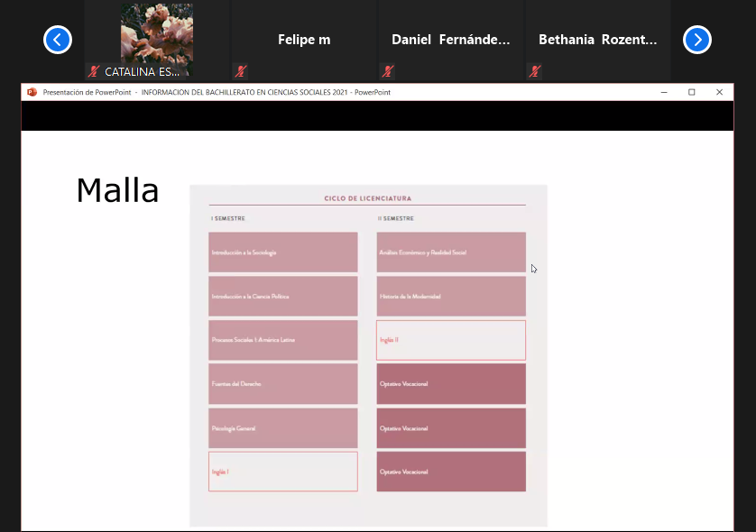Select the Felipe m participant tile

[303, 40]
